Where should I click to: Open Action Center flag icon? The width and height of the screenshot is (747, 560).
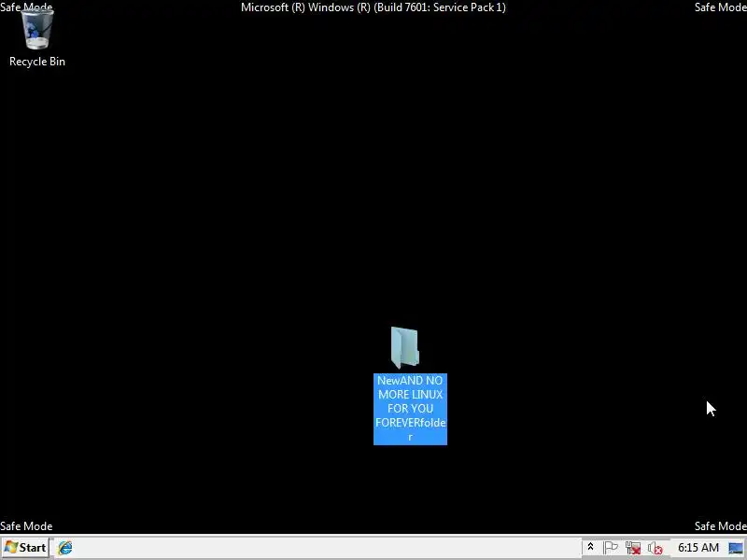coord(611,548)
